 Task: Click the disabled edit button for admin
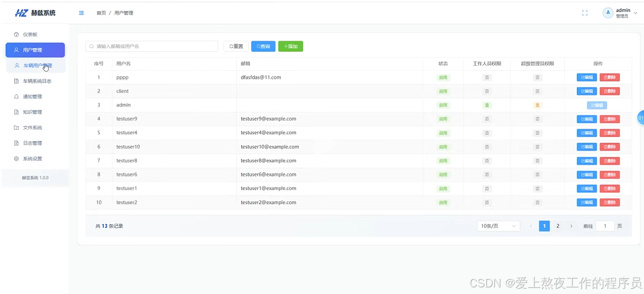click(x=597, y=105)
